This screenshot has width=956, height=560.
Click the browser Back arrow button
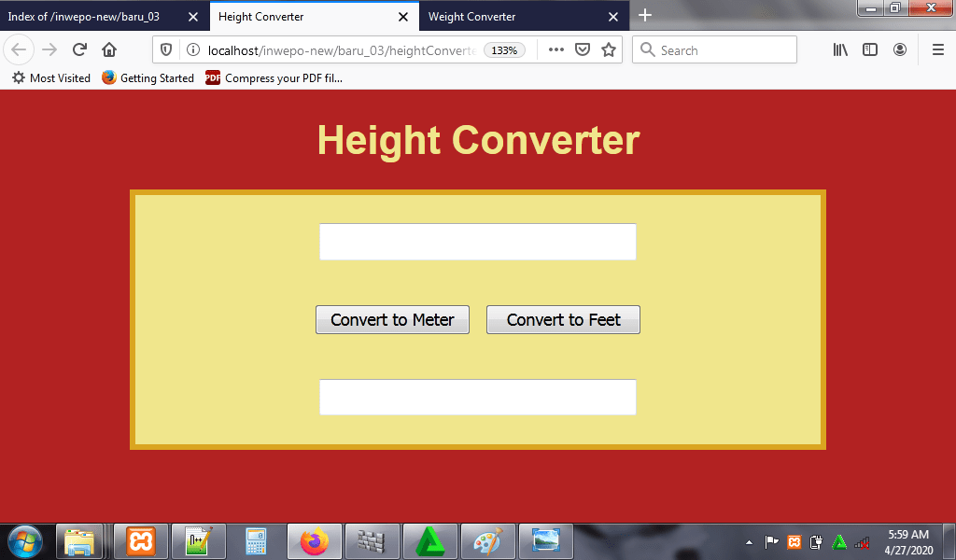point(19,50)
